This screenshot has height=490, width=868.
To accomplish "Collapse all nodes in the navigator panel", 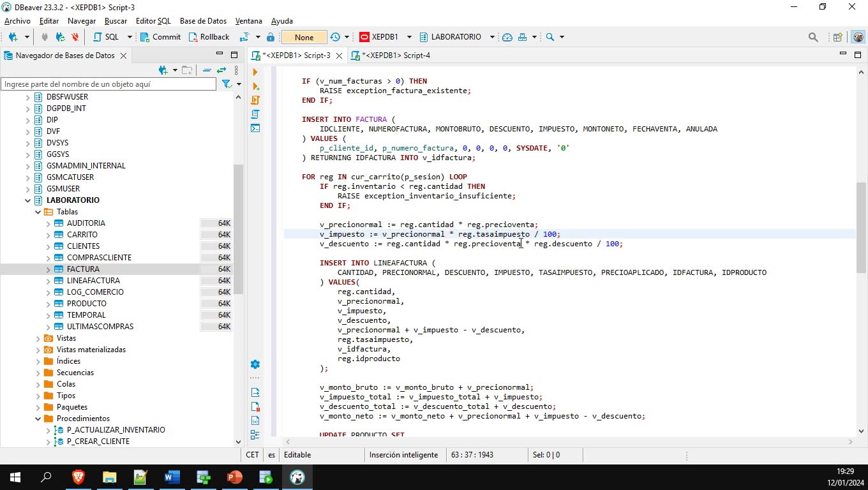I will [207, 71].
